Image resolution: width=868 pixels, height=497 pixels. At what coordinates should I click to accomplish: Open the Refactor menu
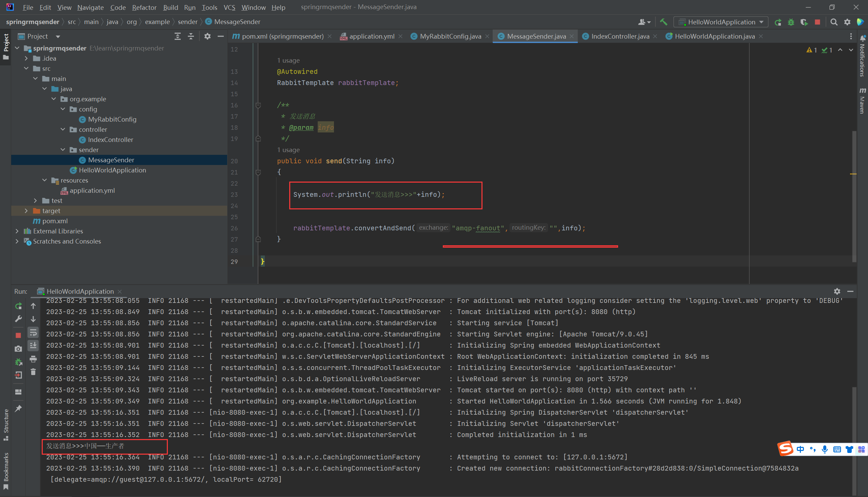(x=144, y=7)
